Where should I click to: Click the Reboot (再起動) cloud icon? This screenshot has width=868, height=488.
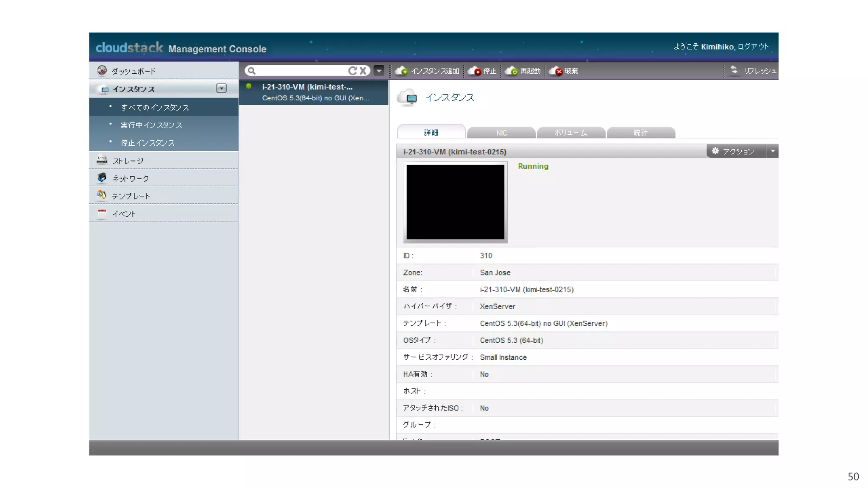coord(512,71)
